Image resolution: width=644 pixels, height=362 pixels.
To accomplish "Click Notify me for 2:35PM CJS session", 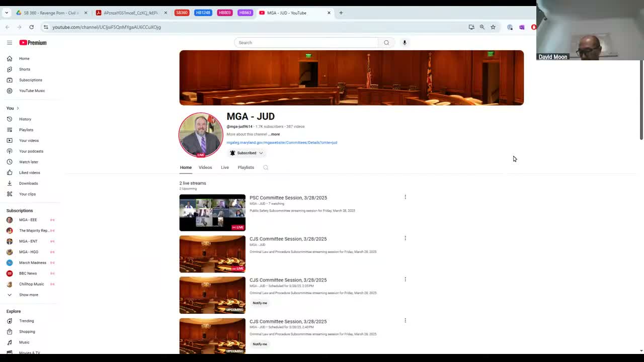I will tap(260, 303).
